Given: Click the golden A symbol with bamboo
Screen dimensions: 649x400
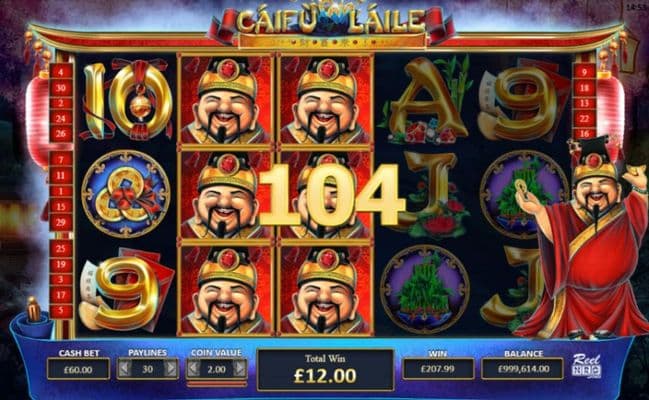Looking at the screenshot, I should pyautogui.click(x=426, y=101).
